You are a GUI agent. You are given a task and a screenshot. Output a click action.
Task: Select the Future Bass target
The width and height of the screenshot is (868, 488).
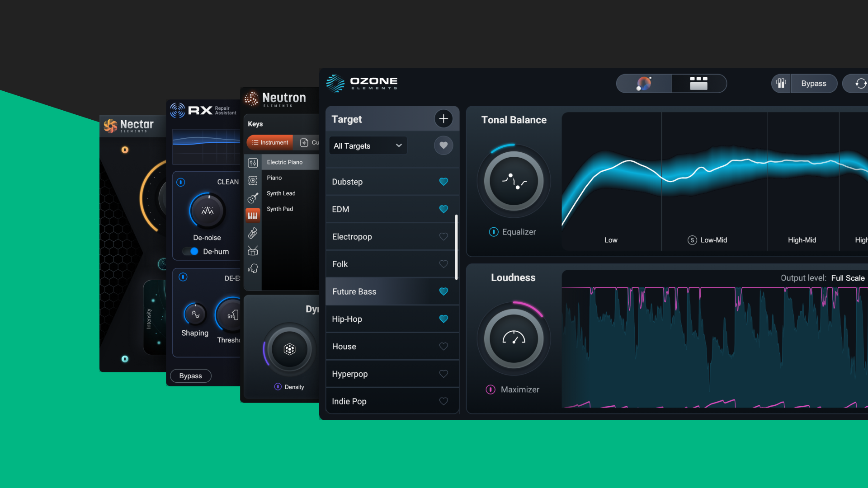(x=392, y=291)
